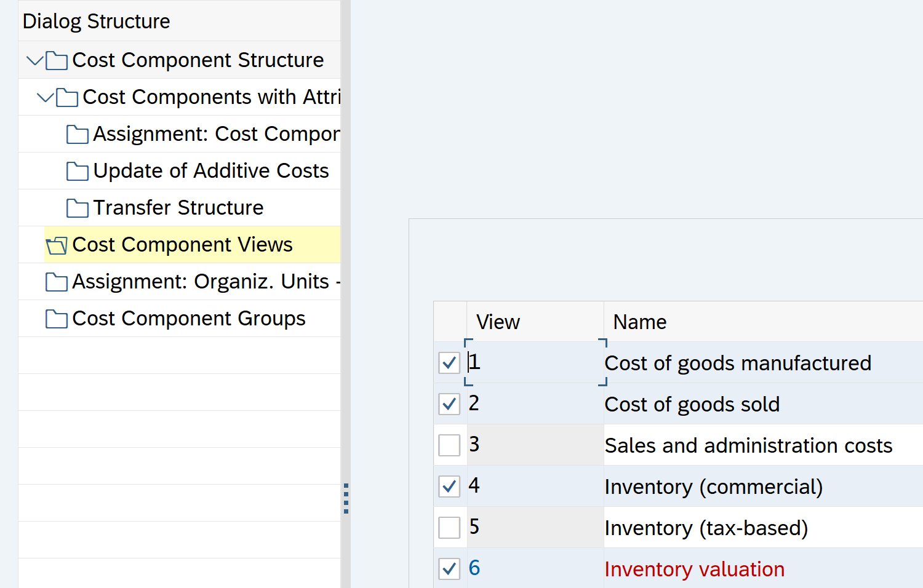This screenshot has width=923, height=588.
Task: Click the View column header
Action: (x=498, y=322)
